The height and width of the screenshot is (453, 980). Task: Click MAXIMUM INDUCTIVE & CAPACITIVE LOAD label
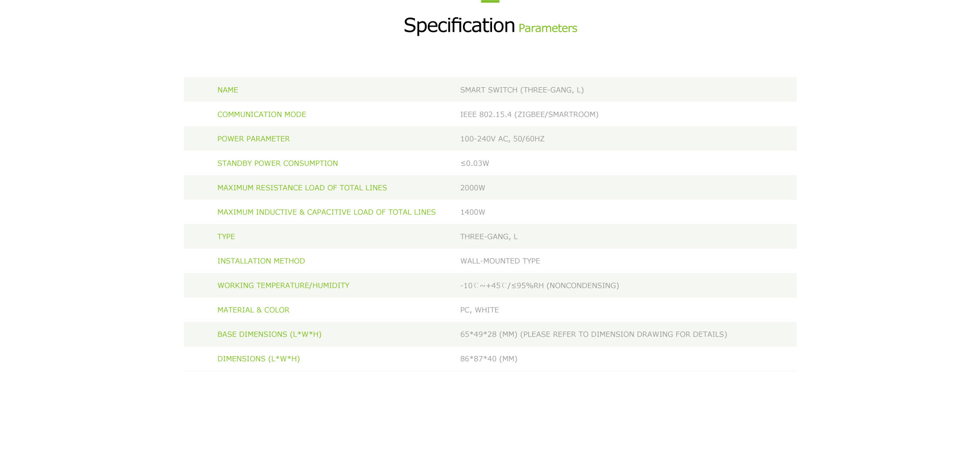click(x=326, y=212)
